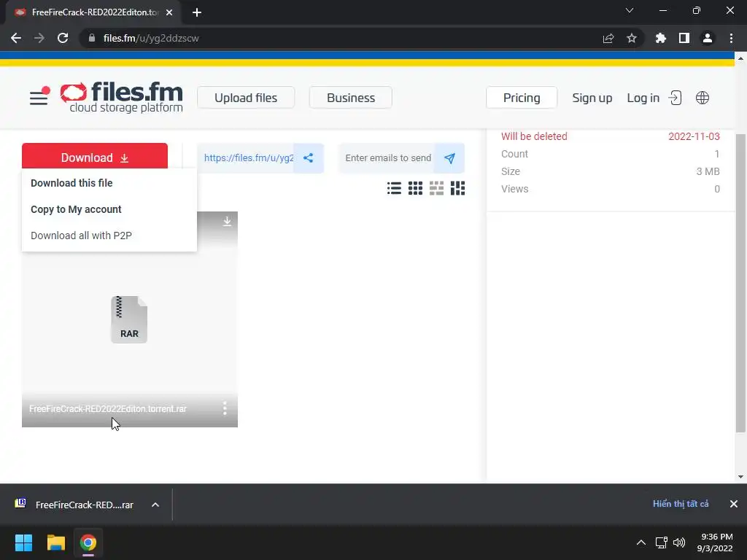Image resolution: width=747 pixels, height=560 pixels.
Task: Switch to mosaic view layout
Action: (457, 188)
